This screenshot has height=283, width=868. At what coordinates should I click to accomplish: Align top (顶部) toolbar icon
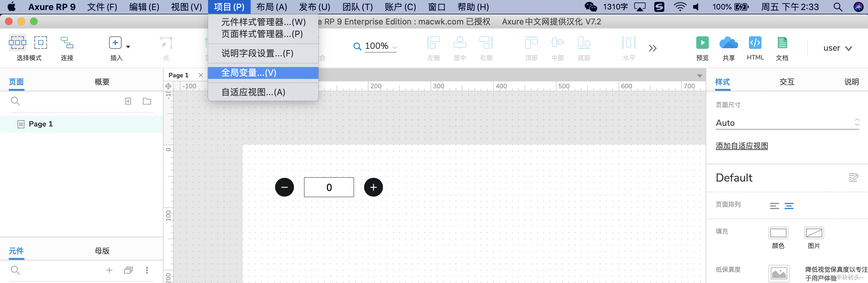pyautogui.click(x=531, y=43)
